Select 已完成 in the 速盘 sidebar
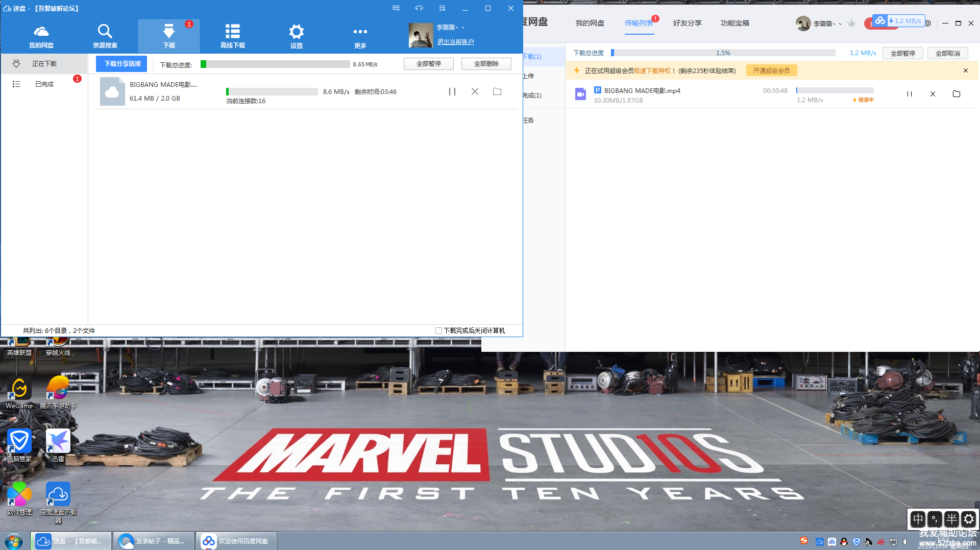This screenshot has width=980, height=550. tap(44, 84)
